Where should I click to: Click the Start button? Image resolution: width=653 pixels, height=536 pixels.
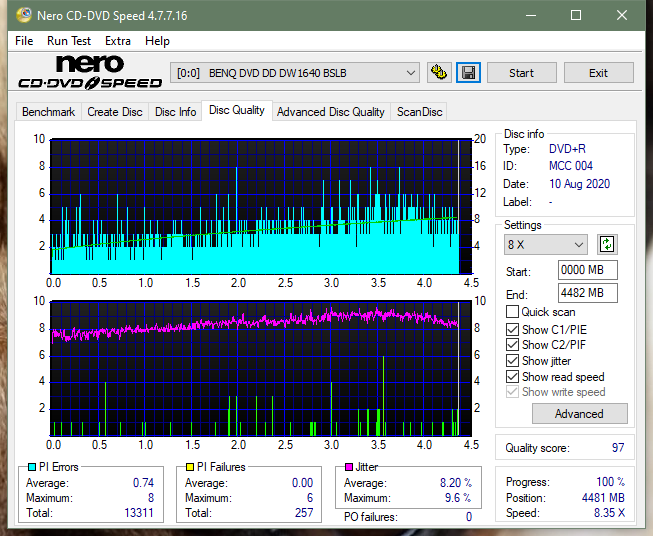(521, 73)
